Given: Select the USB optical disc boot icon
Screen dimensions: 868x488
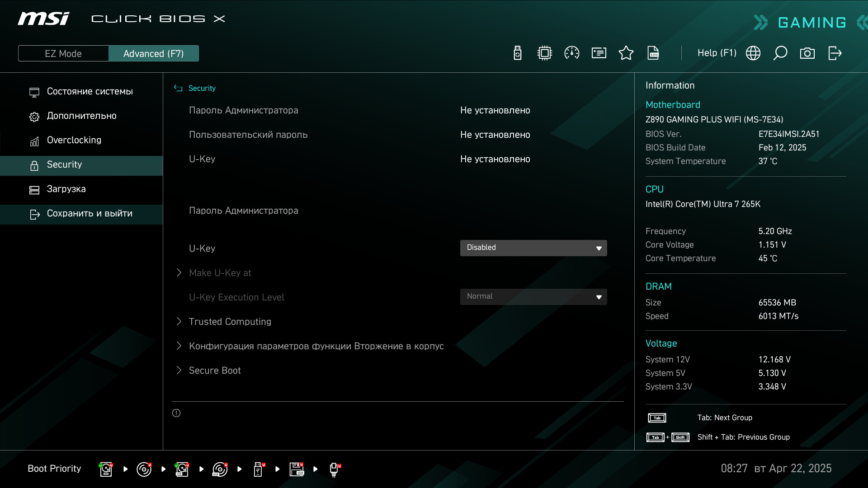Looking at the screenshot, I should tap(220, 469).
